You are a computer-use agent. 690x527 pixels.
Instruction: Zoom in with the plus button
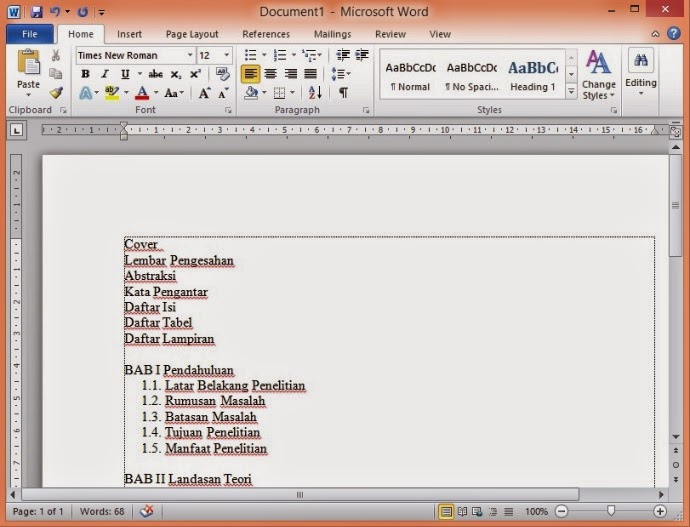pyautogui.click(x=660, y=511)
